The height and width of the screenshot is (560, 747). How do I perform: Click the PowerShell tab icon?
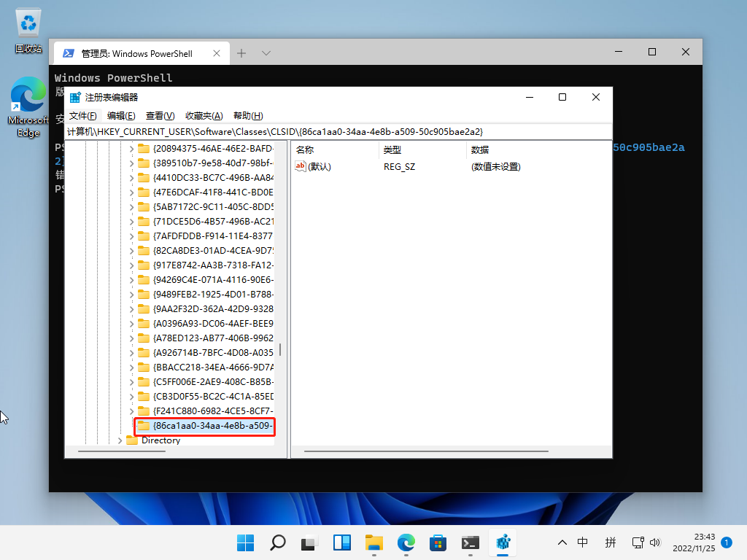pos(68,53)
